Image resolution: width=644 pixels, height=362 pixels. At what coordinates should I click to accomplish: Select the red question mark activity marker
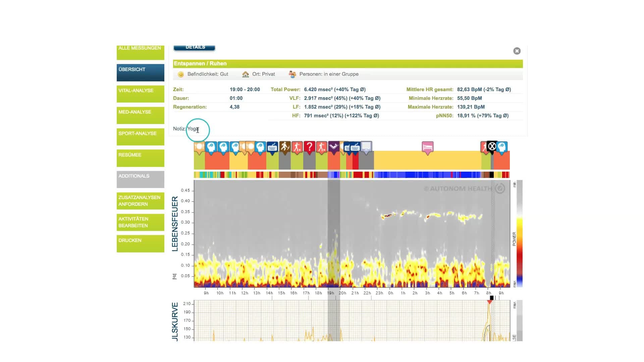[x=309, y=147]
